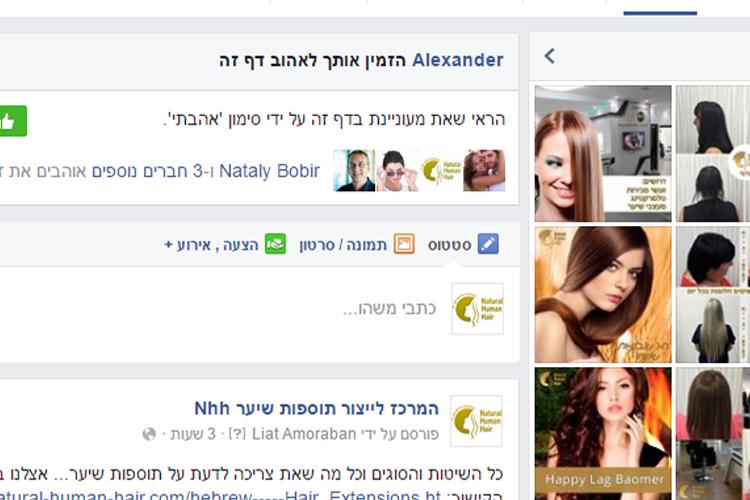
Task: Click the orange photo/video icon
Action: point(404,244)
